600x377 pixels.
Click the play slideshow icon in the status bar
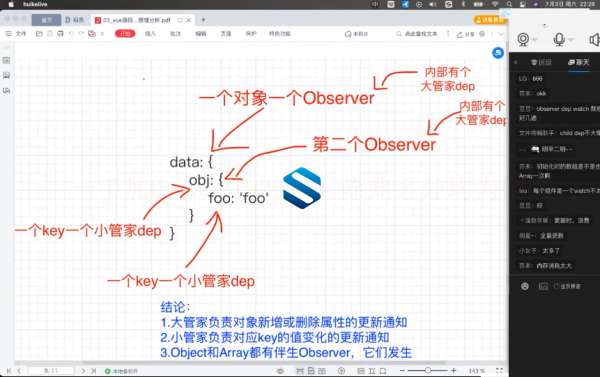[x=341, y=370]
